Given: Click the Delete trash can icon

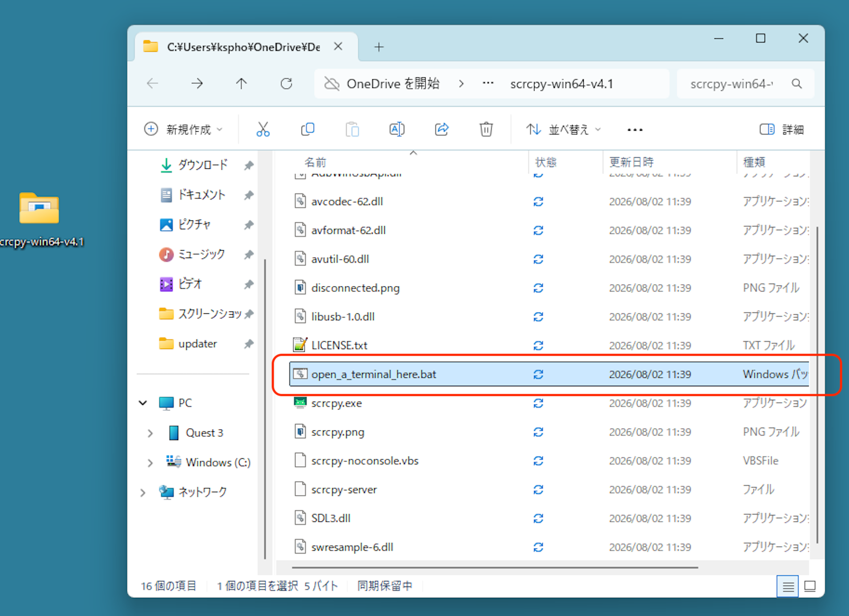Looking at the screenshot, I should 486,129.
